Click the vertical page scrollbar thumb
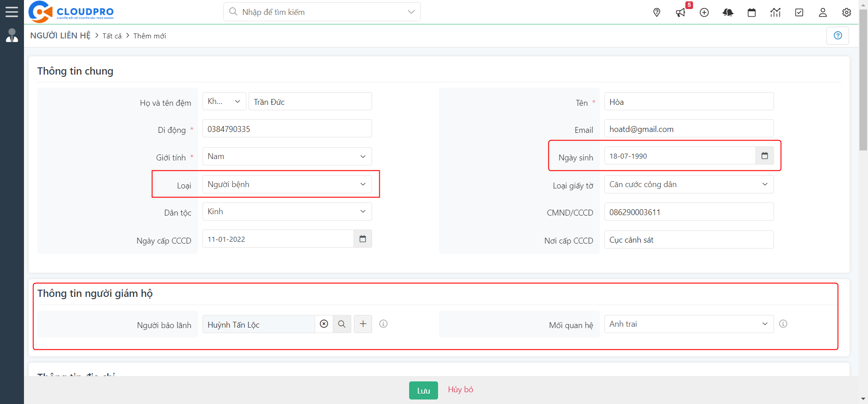The height and width of the screenshot is (404, 868). tap(863, 80)
